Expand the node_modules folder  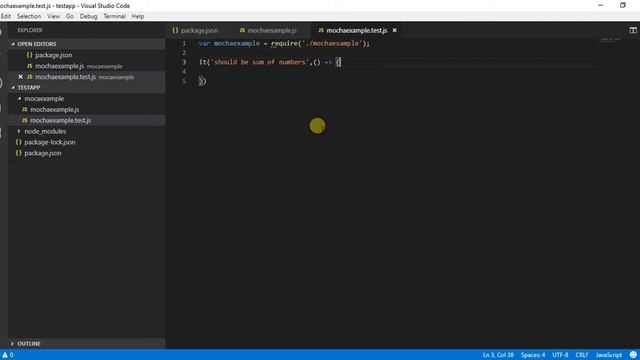(45, 131)
